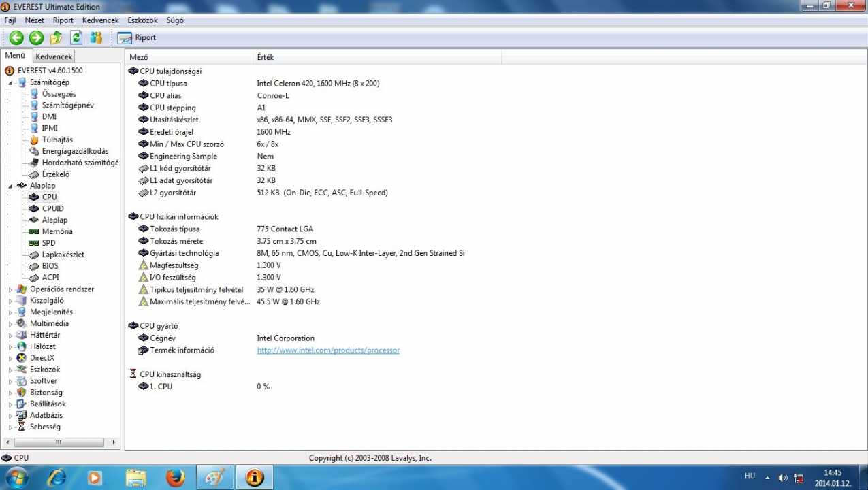Viewport: 868px width, 490px height.
Task: Collapse the Alaplap parent tree node
Action: (x=11, y=186)
